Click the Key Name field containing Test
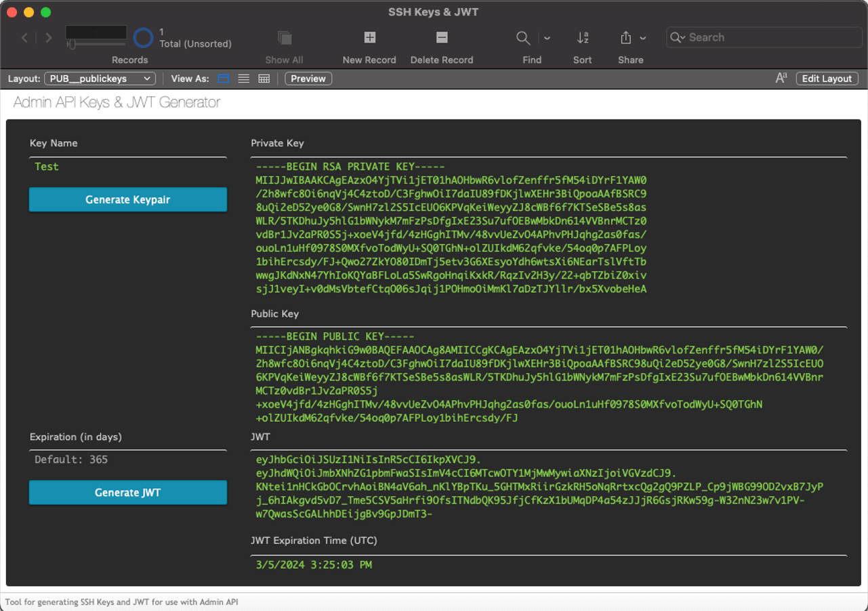 coord(128,167)
